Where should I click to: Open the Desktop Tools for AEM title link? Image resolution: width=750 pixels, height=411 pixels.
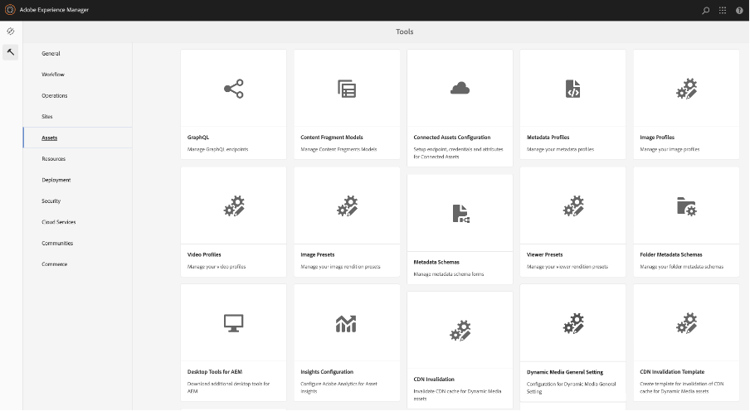pyautogui.click(x=214, y=372)
